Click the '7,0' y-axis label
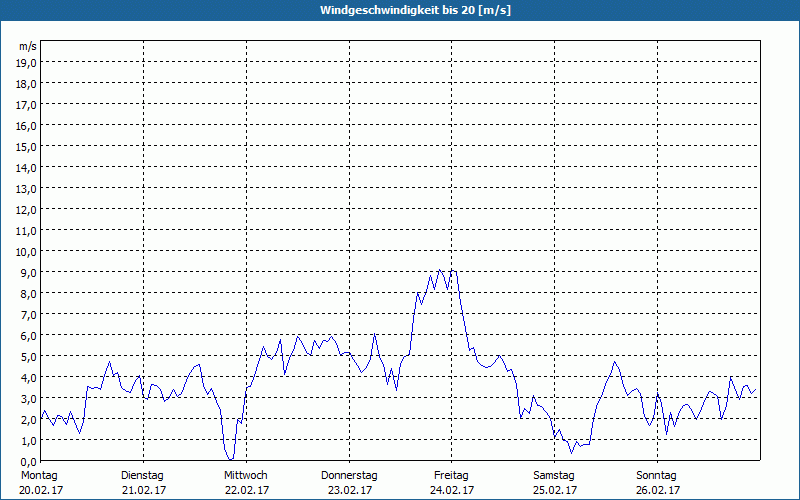 pos(29,315)
